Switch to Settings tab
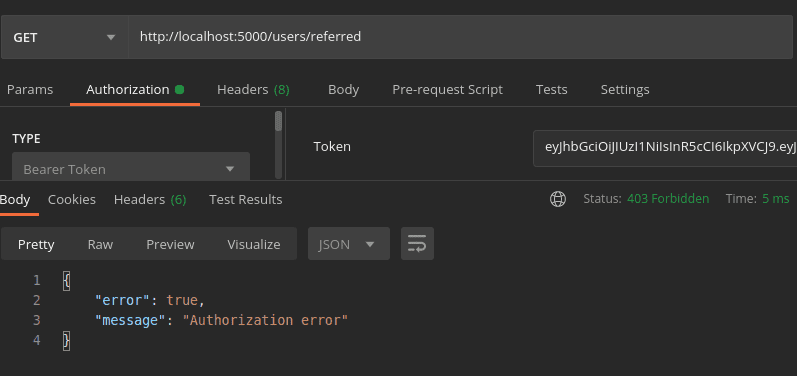797x376 pixels. [x=625, y=90]
